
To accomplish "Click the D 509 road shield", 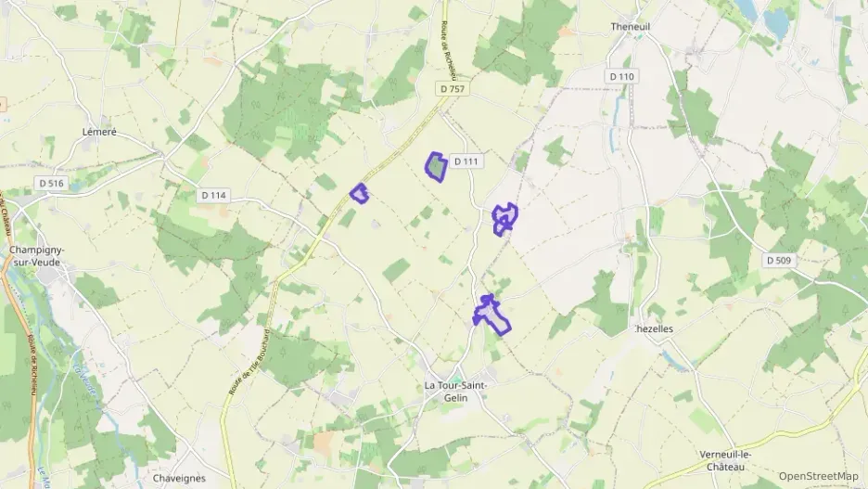I will (779, 260).
